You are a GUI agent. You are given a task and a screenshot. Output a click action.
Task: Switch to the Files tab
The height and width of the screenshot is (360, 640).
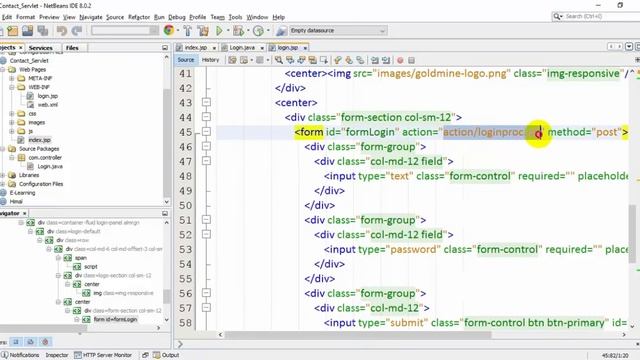[x=72, y=48]
